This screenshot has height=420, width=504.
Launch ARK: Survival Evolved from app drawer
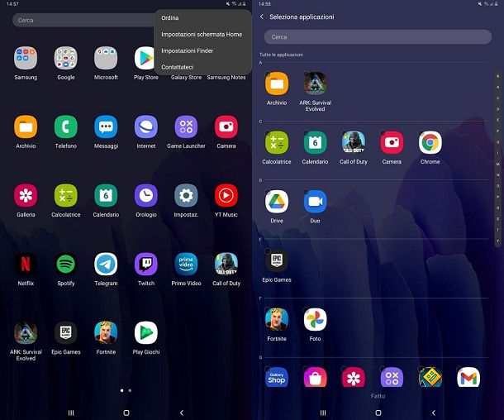(26, 333)
